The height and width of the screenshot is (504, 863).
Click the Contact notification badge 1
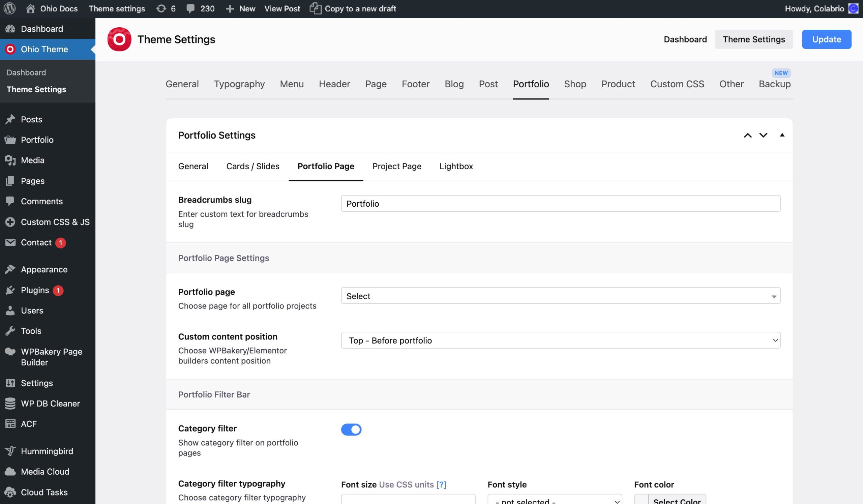pyautogui.click(x=61, y=243)
